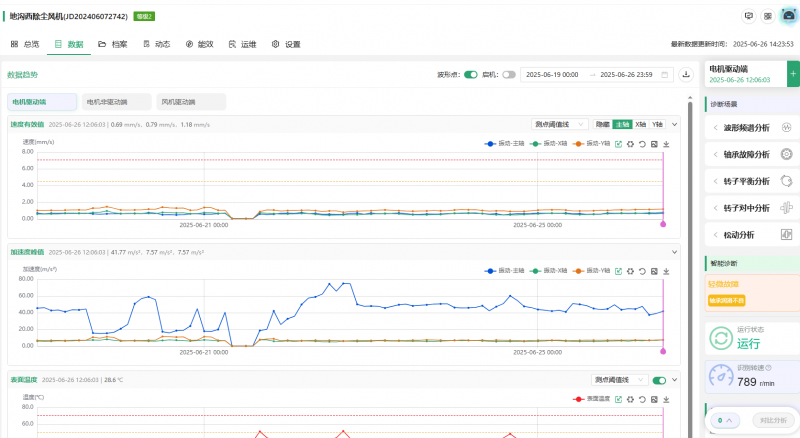Open the 轴承故障分析 bearing fault analysis
This screenshot has height=438, width=800.
745,154
